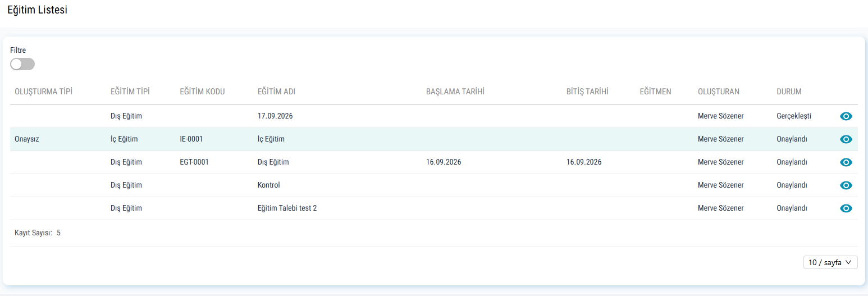
Task: Click the EGT-0001 training code cell
Action: pyautogui.click(x=194, y=162)
